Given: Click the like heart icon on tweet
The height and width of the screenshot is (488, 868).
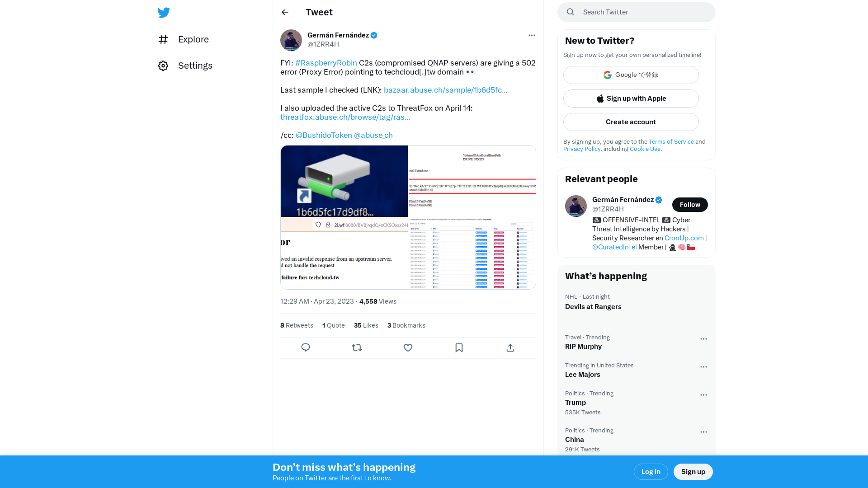Looking at the screenshot, I should point(408,347).
